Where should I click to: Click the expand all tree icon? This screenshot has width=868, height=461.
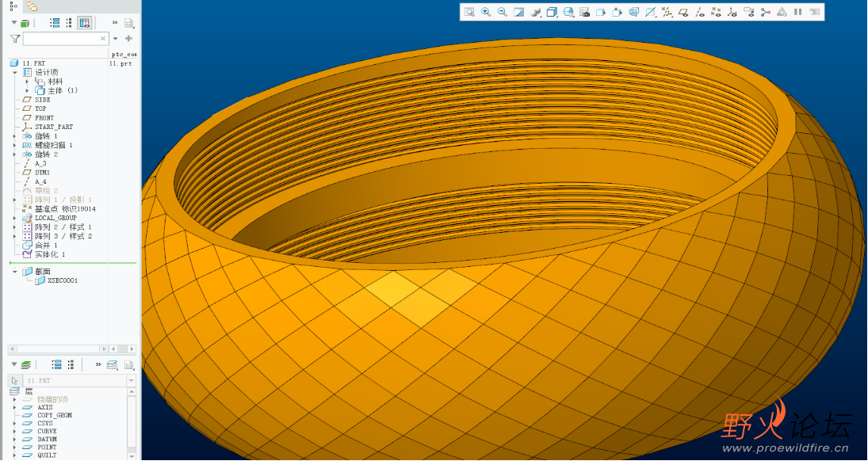[55, 23]
